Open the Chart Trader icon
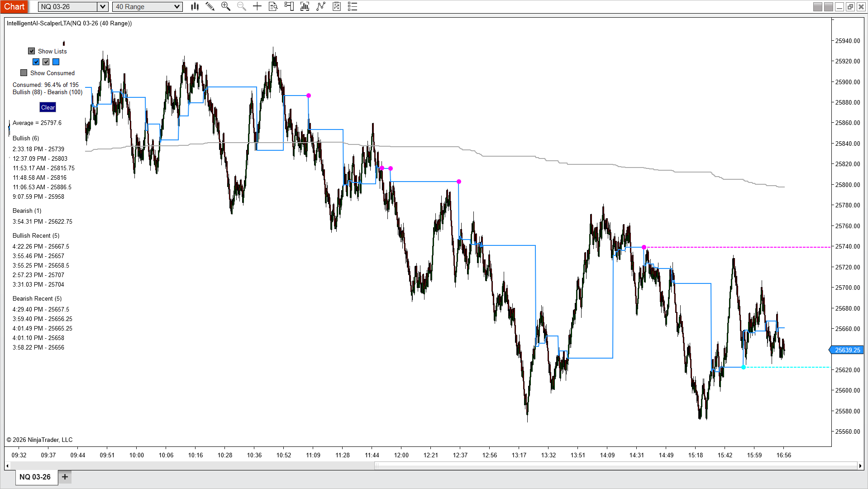 tap(289, 6)
